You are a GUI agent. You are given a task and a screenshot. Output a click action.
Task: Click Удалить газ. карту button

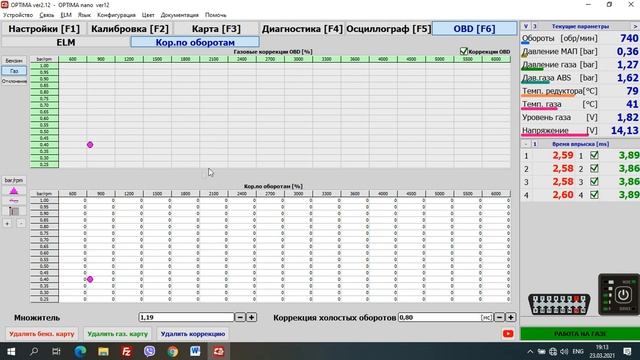[x=118, y=334]
